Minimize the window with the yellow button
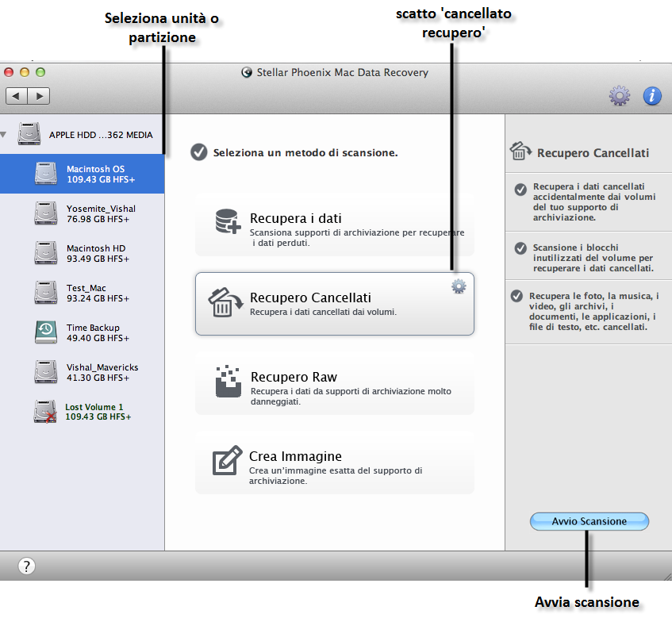 point(25,72)
